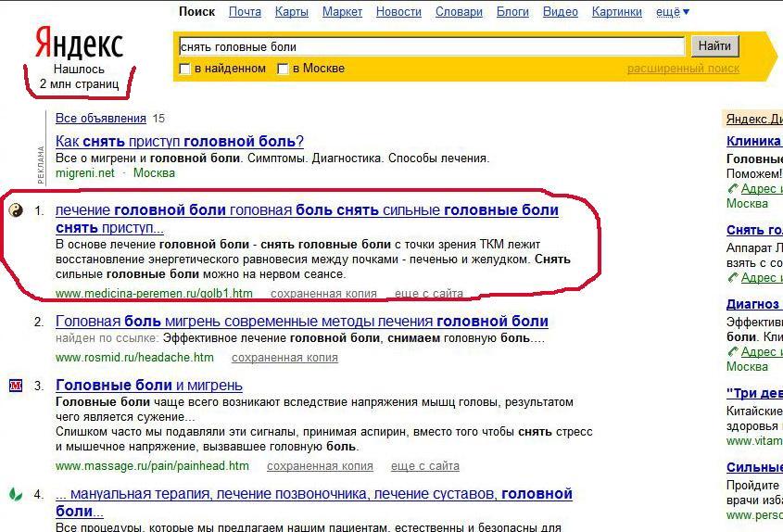Open sidebar ad 'Диагноз'
Screen dimensions: 783x532
(754, 304)
